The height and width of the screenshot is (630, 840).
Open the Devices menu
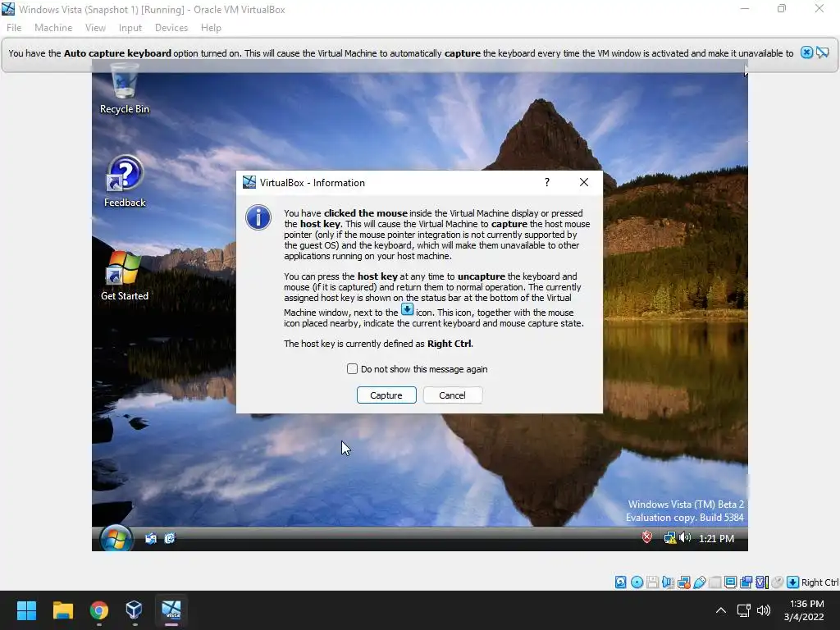coord(171,27)
